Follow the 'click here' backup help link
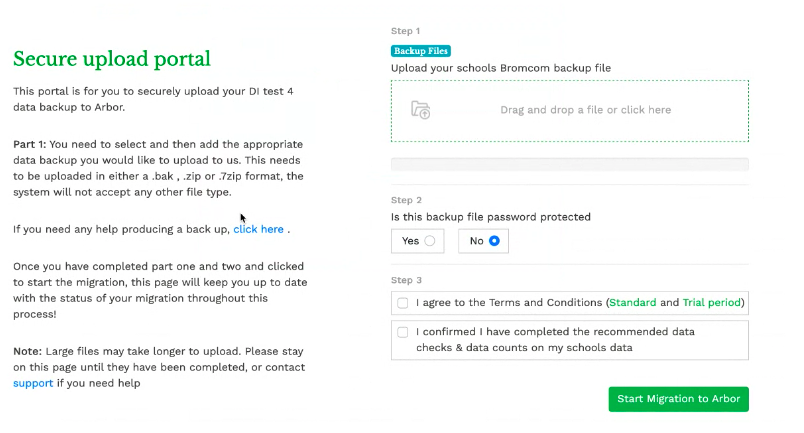Image resolution: width=804 pixels, height=433 pixels. point(259,229)
